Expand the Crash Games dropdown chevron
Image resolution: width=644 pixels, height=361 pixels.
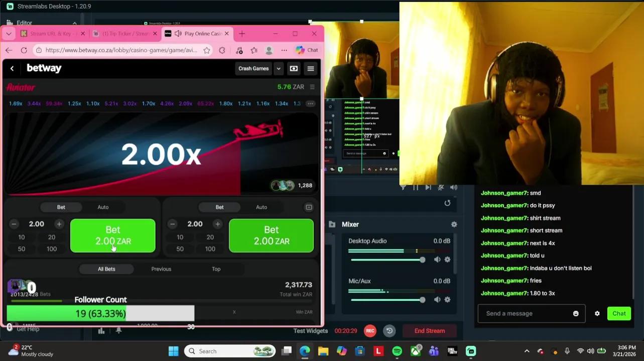point(278,69)
